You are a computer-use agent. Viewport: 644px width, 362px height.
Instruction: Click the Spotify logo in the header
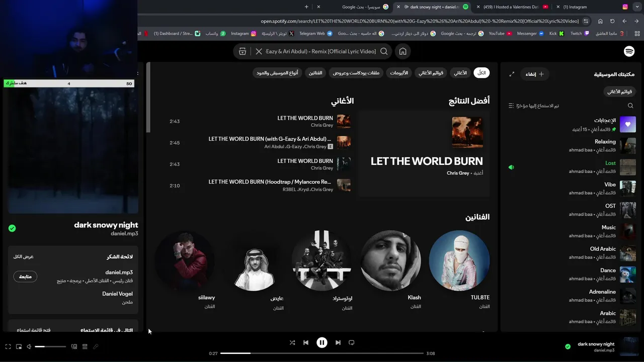629,51
